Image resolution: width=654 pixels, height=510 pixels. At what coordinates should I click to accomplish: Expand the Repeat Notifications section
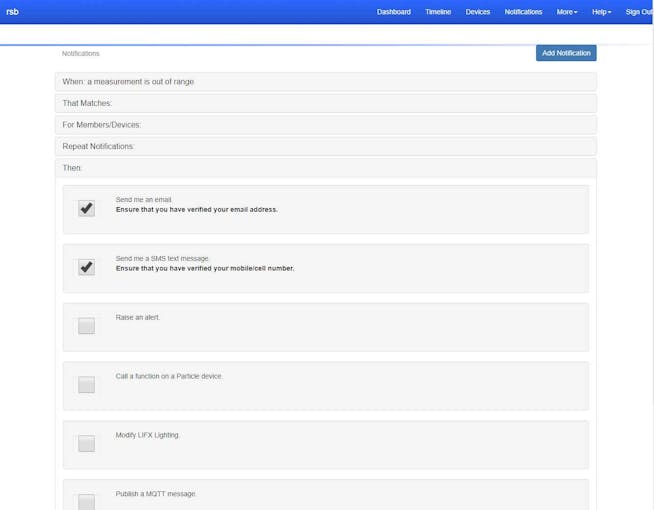(326, 146)
